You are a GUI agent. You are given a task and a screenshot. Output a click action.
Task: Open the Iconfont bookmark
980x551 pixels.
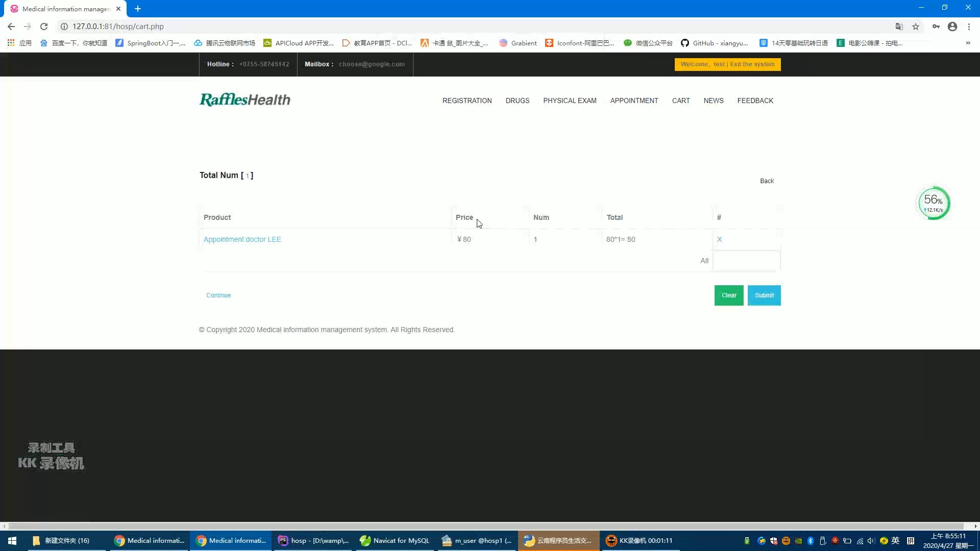pos(580,43)
